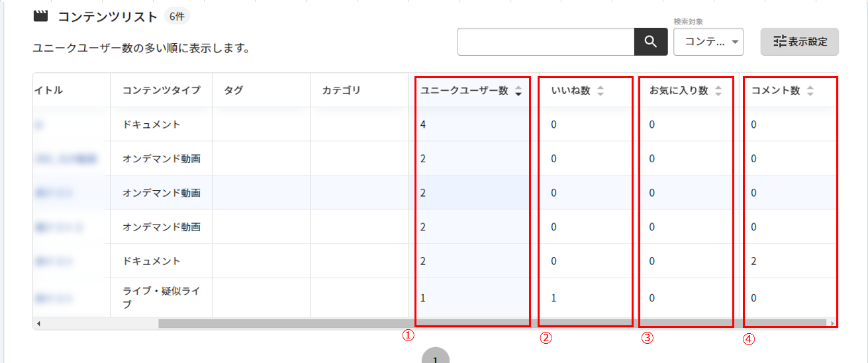Sort by いいね数 column arrow
Screen dimensions: 868x363
pyautogui.click(x=600, y=91)
